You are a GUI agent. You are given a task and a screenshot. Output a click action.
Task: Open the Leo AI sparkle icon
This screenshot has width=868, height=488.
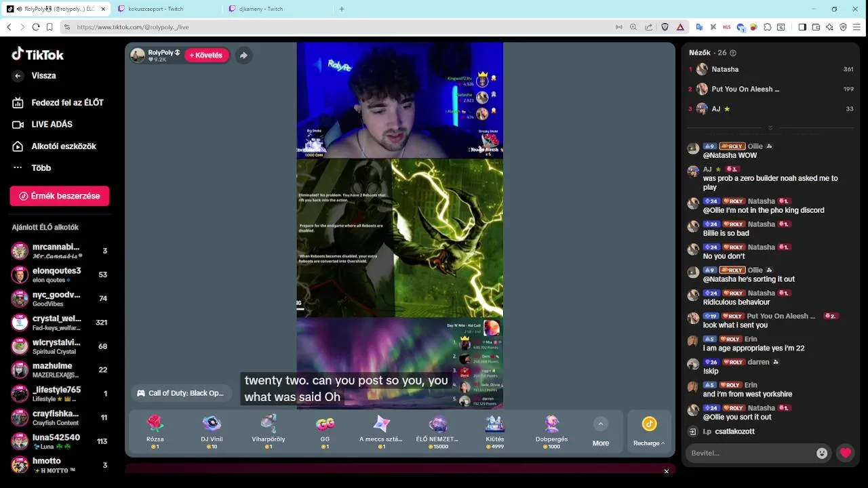click(x=829, y=27)
